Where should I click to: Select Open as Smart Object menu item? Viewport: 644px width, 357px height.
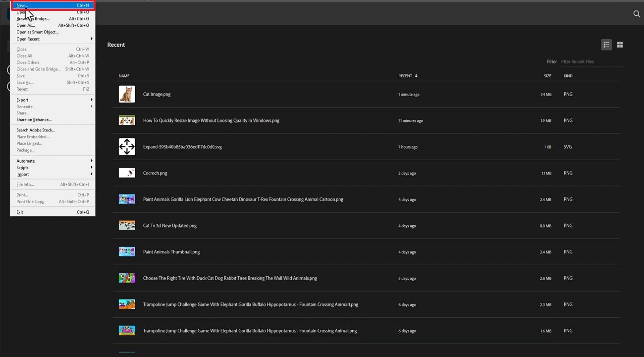click(38, 32)
